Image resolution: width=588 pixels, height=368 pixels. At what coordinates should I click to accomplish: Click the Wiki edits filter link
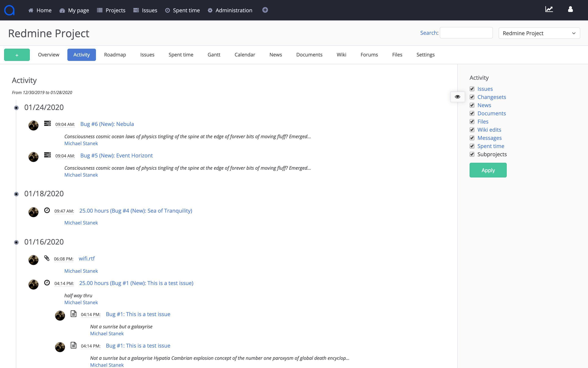pos(489,130)
